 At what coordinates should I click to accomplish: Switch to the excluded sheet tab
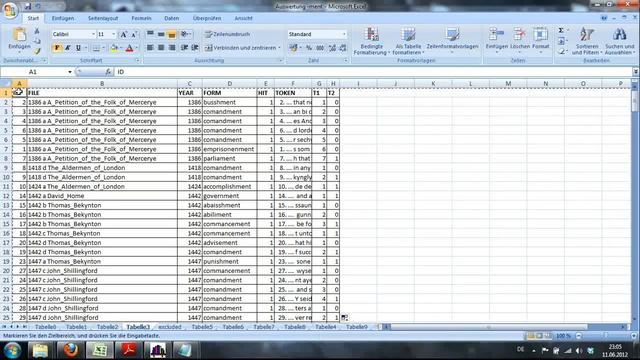pos(169,327)
